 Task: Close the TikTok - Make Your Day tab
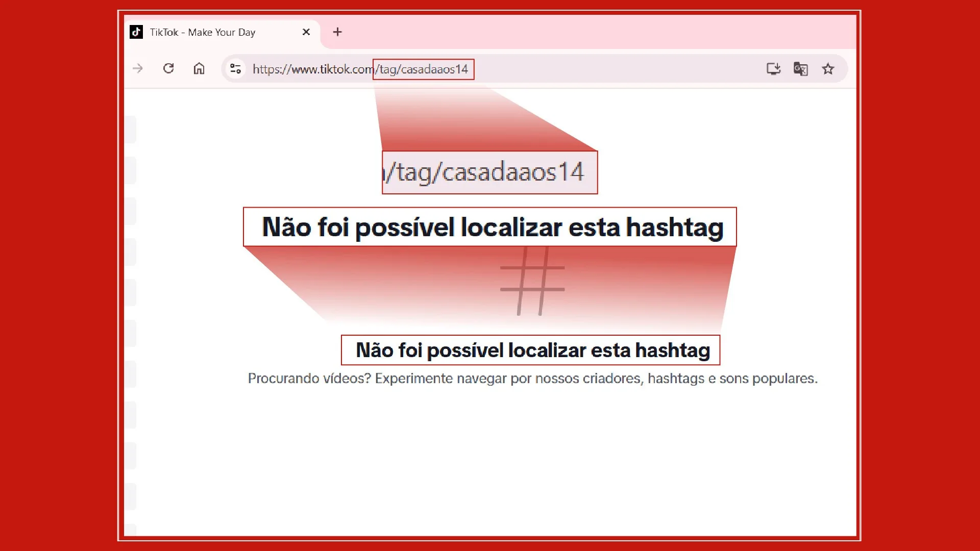(306, 32)
